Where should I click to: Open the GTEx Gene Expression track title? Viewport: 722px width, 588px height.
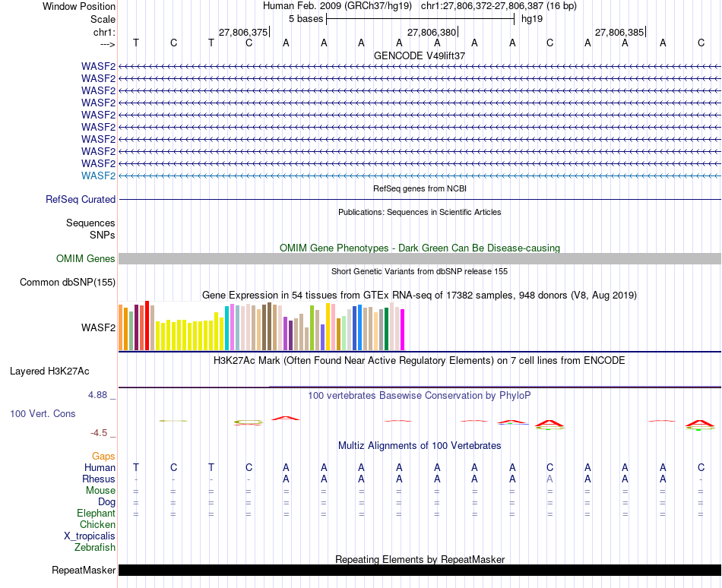pyautogui.click(x=420, y=296)
